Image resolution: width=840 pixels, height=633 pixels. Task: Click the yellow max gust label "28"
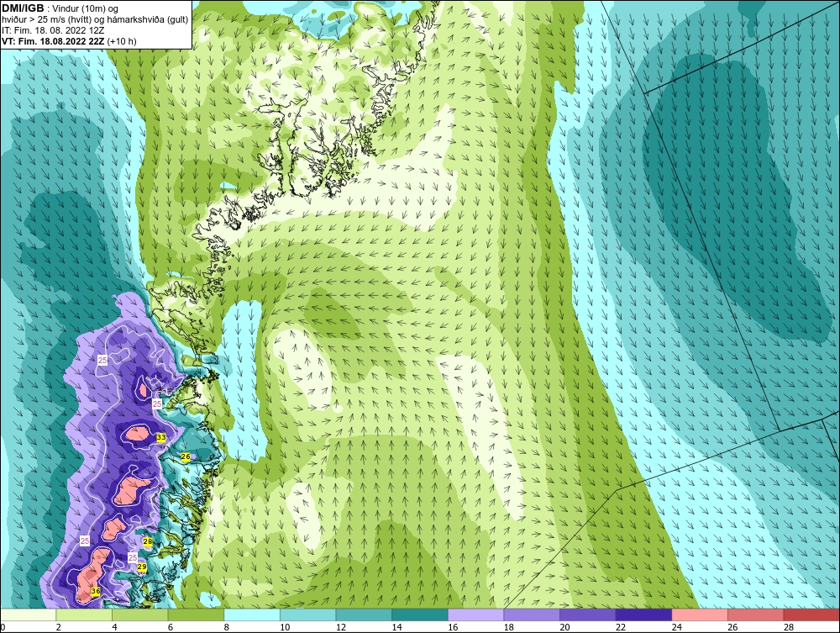pos(148,542)
